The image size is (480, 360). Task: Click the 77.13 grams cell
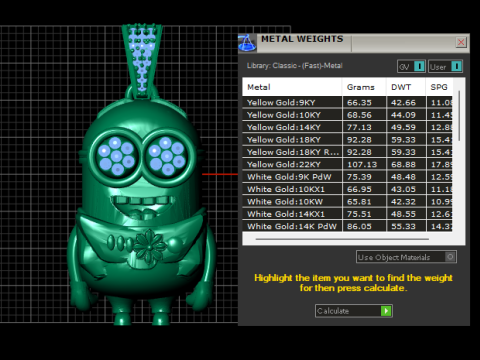coord(364,127)
